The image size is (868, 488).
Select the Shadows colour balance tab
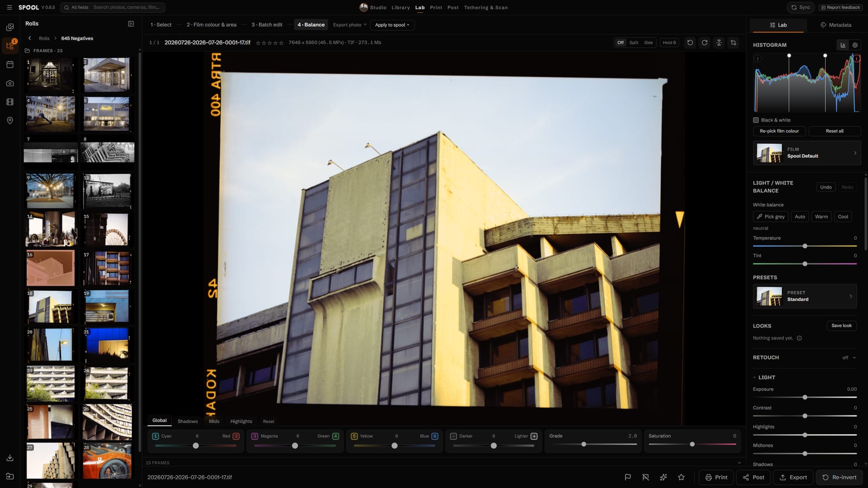click(x=188, y=421)
